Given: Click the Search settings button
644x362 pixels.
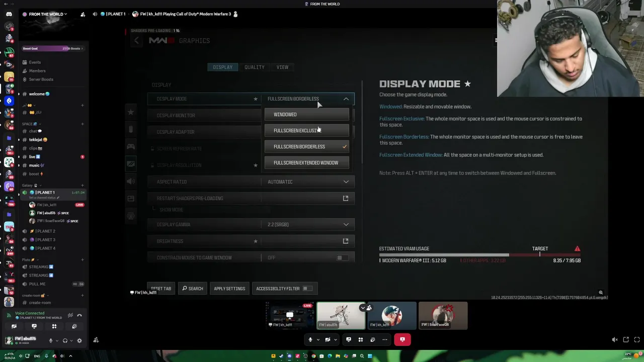Looking at the screenshot, I should (193, 289).
